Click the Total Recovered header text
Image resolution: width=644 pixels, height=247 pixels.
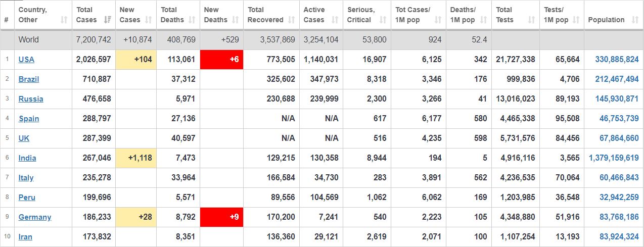click(x=265, y=15)
